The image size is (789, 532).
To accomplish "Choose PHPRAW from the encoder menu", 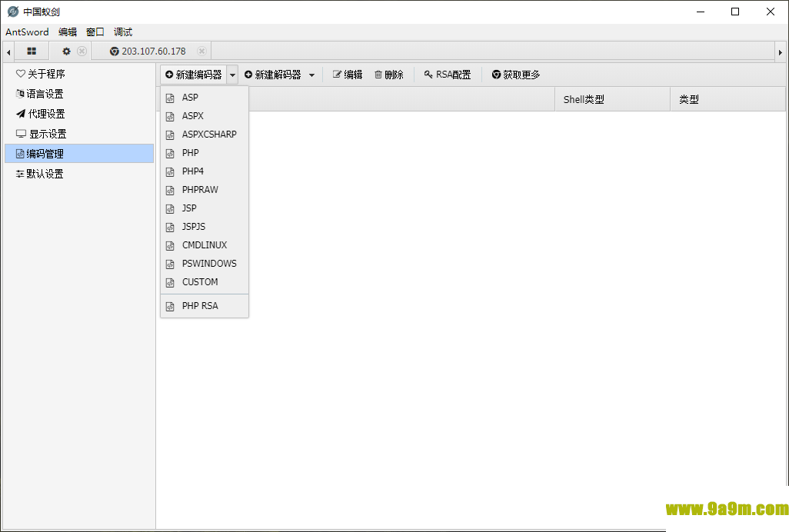I will [x=205, y=190].
